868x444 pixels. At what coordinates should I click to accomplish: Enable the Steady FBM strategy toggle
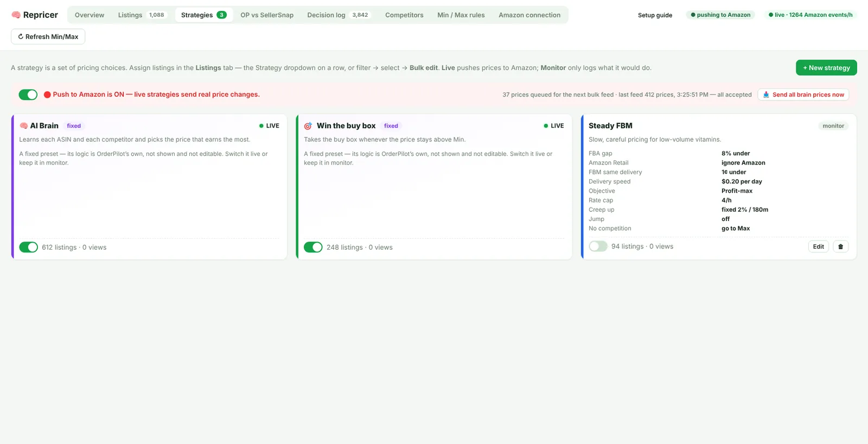coord(598,246)
